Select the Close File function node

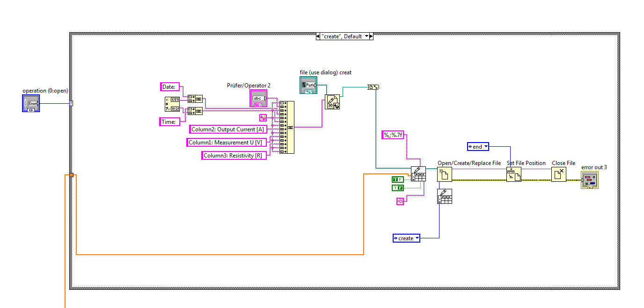click(x=559, y=175)
